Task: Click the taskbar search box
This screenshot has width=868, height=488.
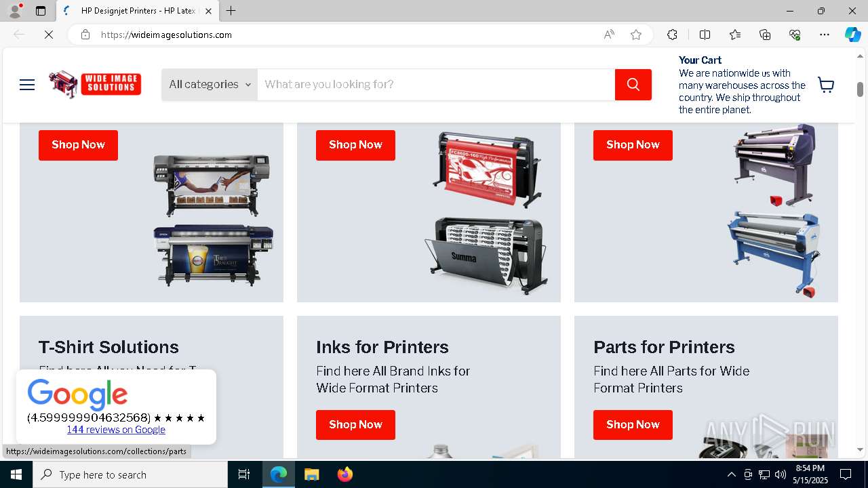Action: (130, 474)
